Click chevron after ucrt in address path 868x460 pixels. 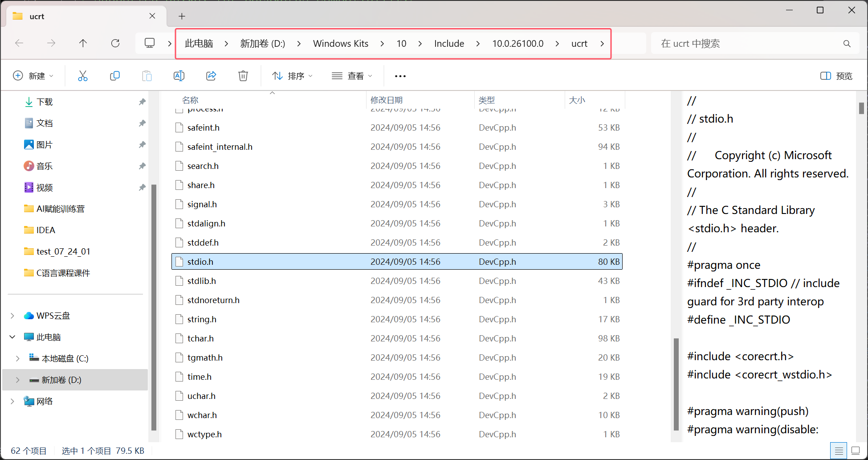[x=602, y=44]
